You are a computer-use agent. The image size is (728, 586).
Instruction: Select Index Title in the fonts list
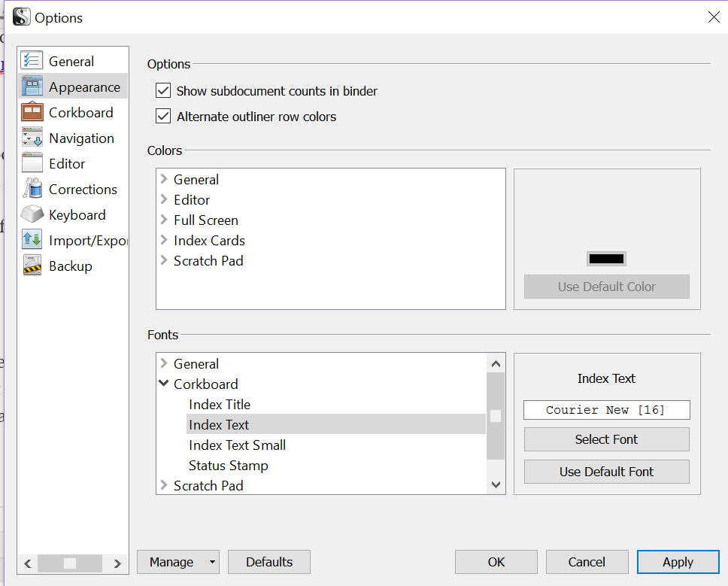(219, 404)
